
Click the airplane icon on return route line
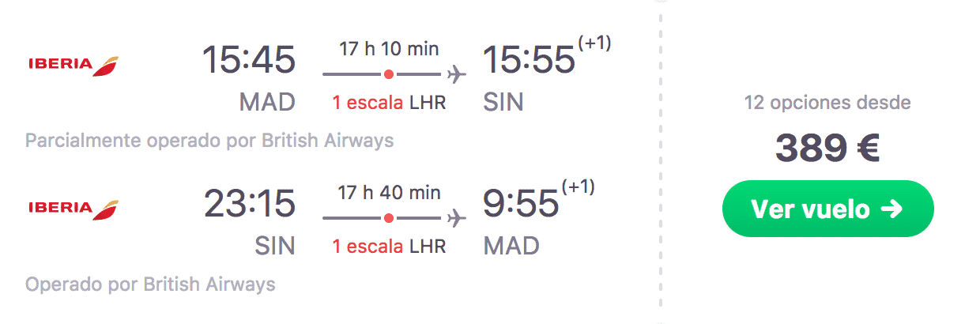tap(456, 217)
